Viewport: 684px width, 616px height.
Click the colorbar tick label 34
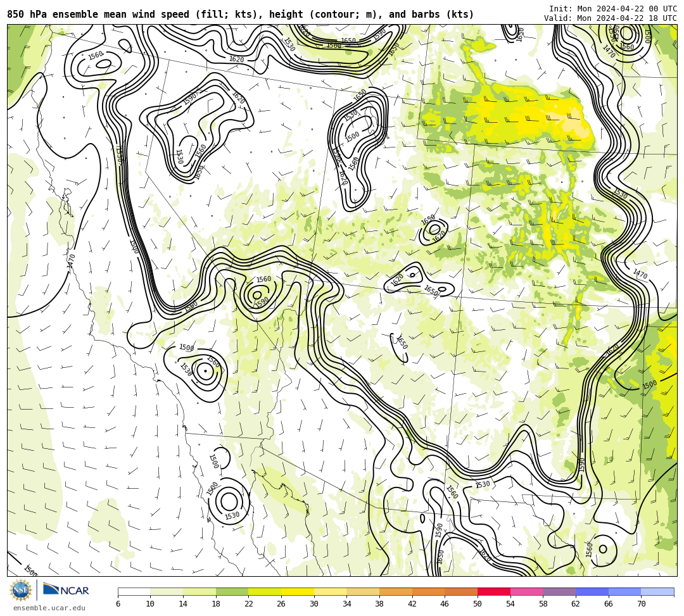coord(347,604)
